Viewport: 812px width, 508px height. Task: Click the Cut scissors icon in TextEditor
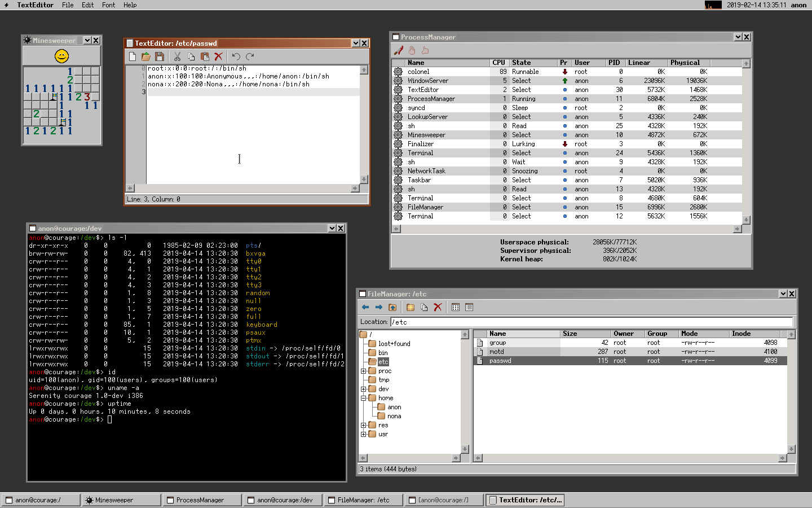177,56
